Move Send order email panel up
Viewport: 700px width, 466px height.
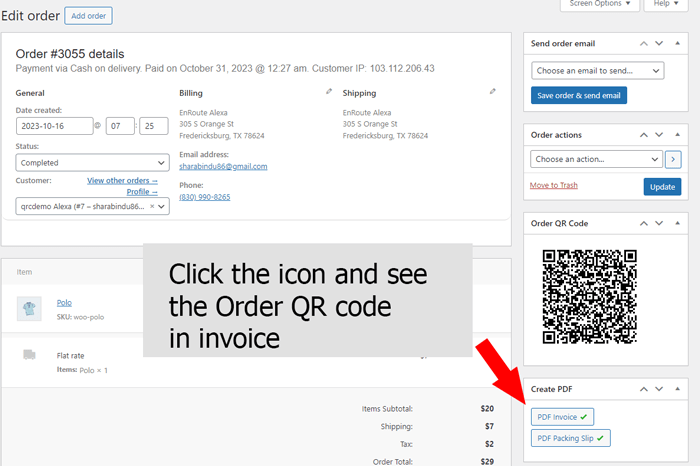pos(643,43)
